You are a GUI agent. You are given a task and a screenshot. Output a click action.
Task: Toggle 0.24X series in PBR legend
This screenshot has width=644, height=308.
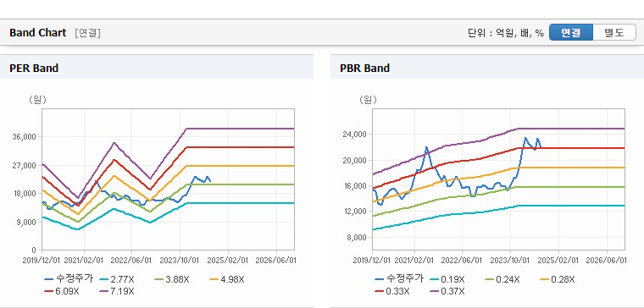coord(502,279)
